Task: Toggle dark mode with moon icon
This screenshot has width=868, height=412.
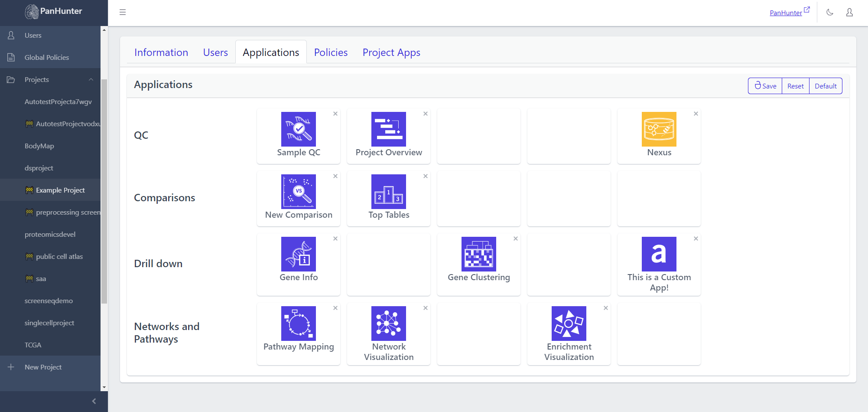Action: tap(830, 12)
